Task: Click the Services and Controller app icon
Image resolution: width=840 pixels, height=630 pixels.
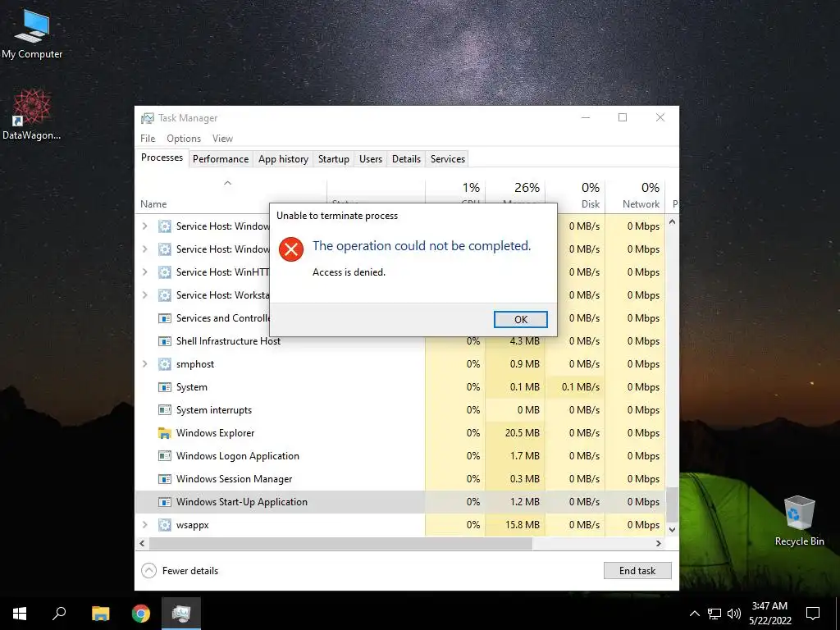Action: click(164, 318)
